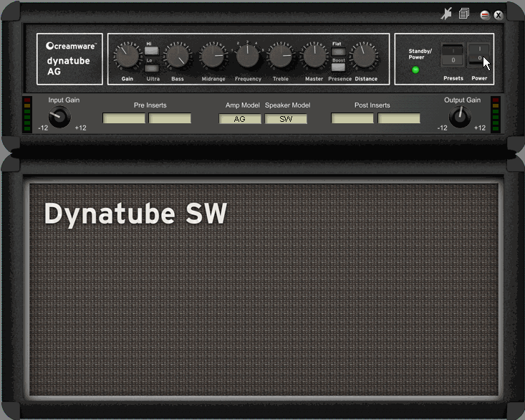Toggle the Ultra Hi switch
The height and width of the screenshot is (420, 525).
point(151,51)
